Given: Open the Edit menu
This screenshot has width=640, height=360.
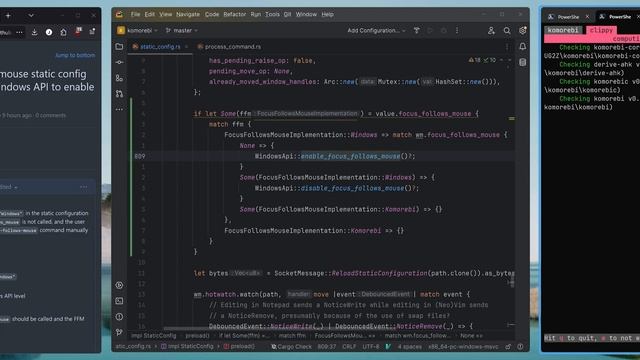Looking at the screenshot, I should [x=150, y=14].
